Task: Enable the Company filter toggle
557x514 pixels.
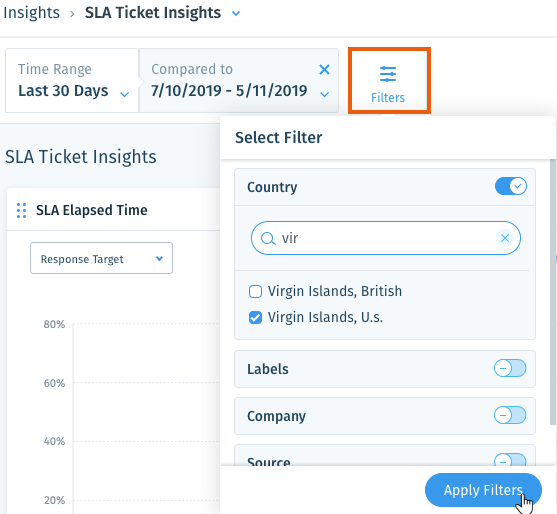Action: click(x=510, y=415)
